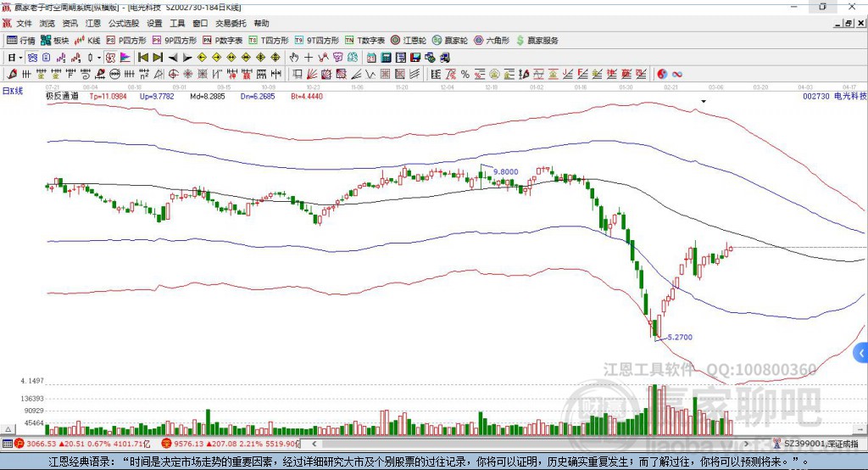
Task: Open the 六角形 hexagon tool
Action: pyautogui.click(x=492, y=41)
